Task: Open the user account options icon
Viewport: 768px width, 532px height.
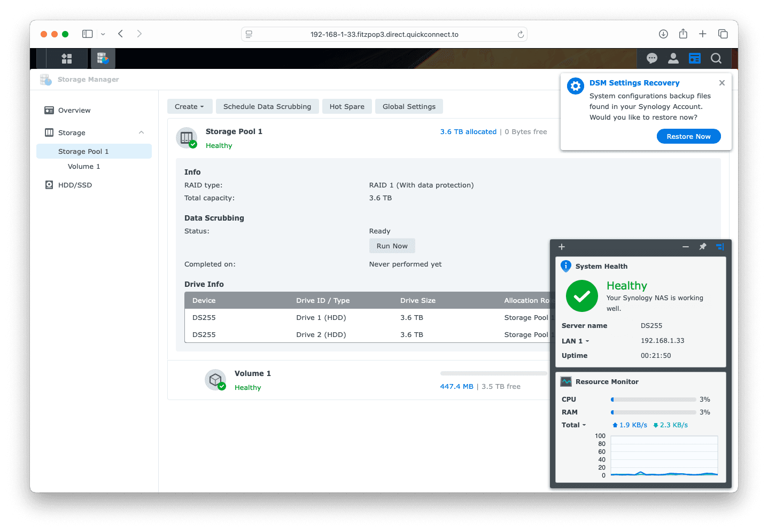Action: (x=673, y=59)
